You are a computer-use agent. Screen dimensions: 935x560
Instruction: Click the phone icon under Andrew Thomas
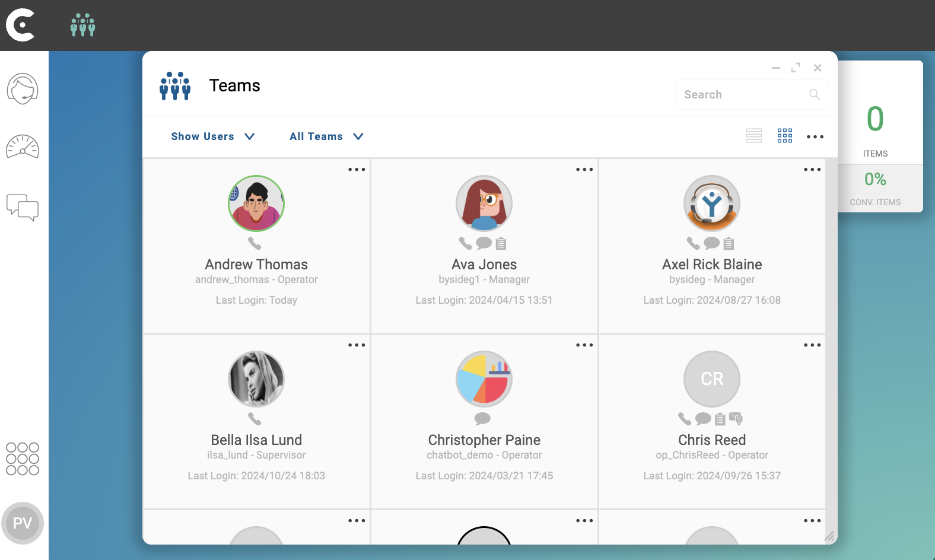[255, 243]
